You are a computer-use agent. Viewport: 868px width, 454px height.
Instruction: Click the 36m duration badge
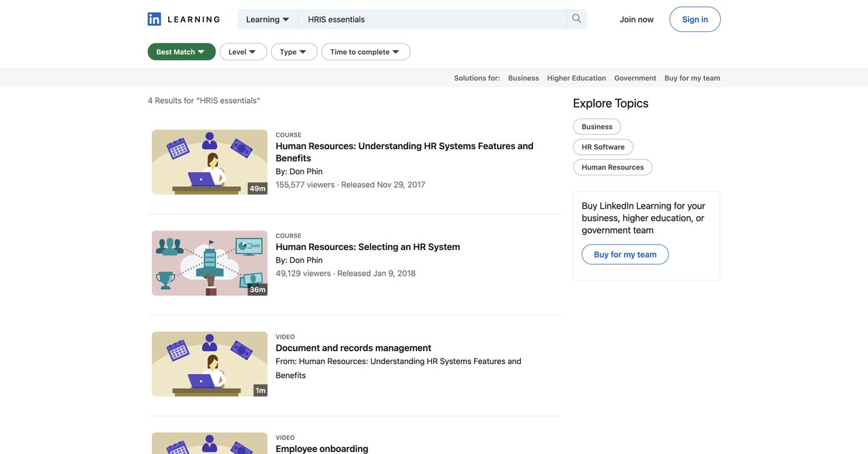pyautogui.click(x=258, y=289)
